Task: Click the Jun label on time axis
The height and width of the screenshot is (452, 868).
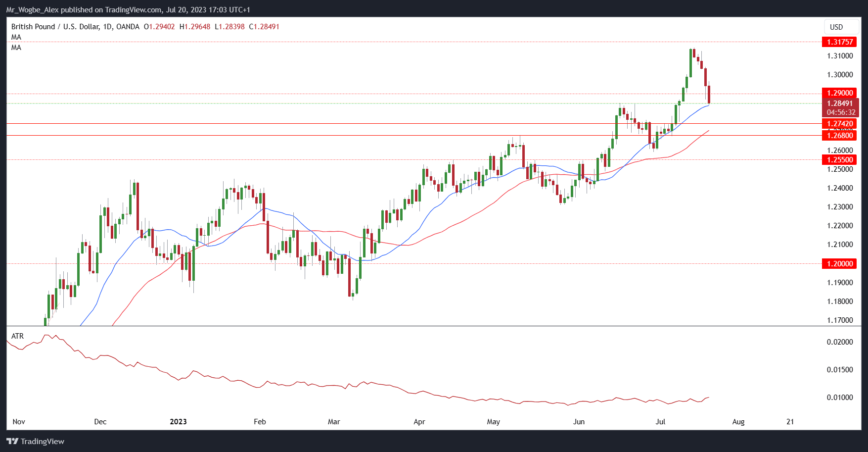Action: [x=579, y=422]
